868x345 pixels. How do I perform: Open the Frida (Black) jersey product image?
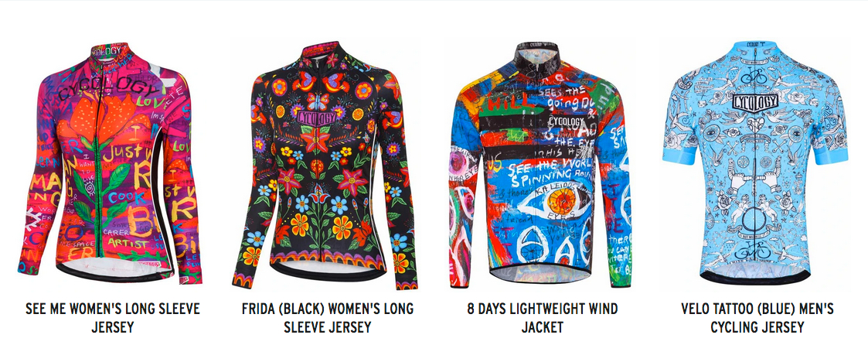tap(325, 164)
